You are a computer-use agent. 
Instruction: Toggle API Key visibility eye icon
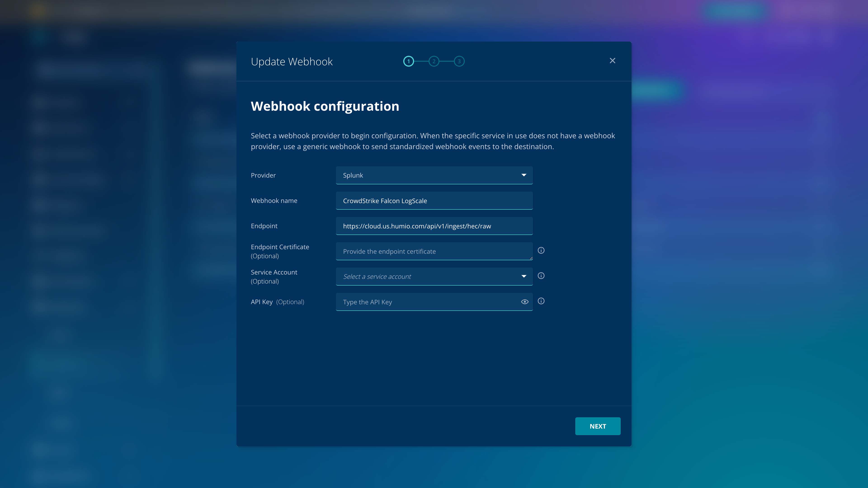point(525,302)
